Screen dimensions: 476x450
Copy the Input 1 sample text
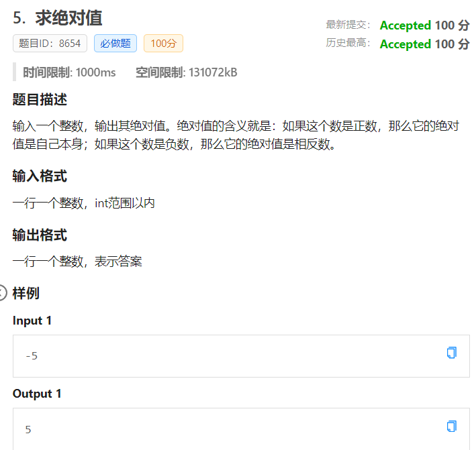pos(452,353)
